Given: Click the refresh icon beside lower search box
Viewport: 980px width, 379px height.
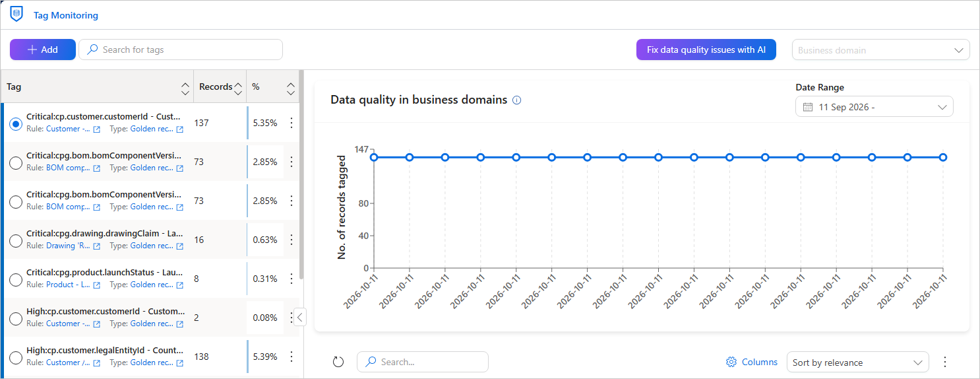Looking at the screenshot, I should [338, 362].
